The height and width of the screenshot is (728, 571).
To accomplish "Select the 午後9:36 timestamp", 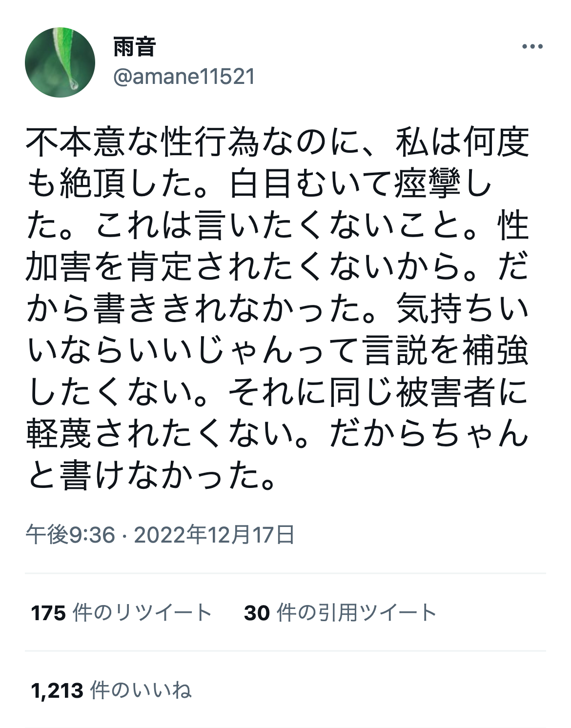I will pyautogui.click(x=70, y=535).
